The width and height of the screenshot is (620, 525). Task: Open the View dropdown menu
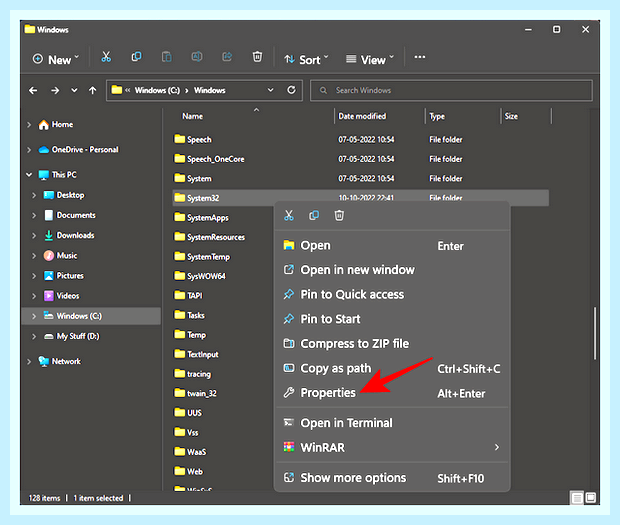370,59
